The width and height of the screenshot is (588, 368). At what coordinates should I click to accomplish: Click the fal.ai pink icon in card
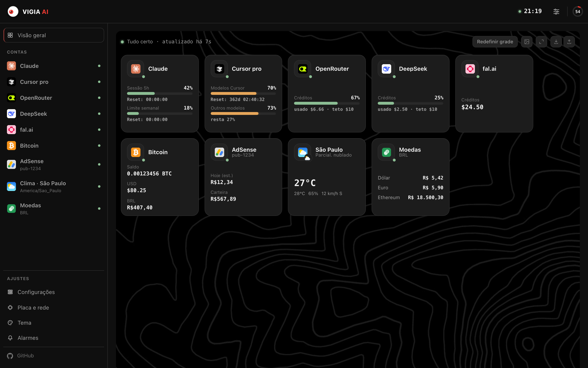pyautogui.click(x=470, y=69)
